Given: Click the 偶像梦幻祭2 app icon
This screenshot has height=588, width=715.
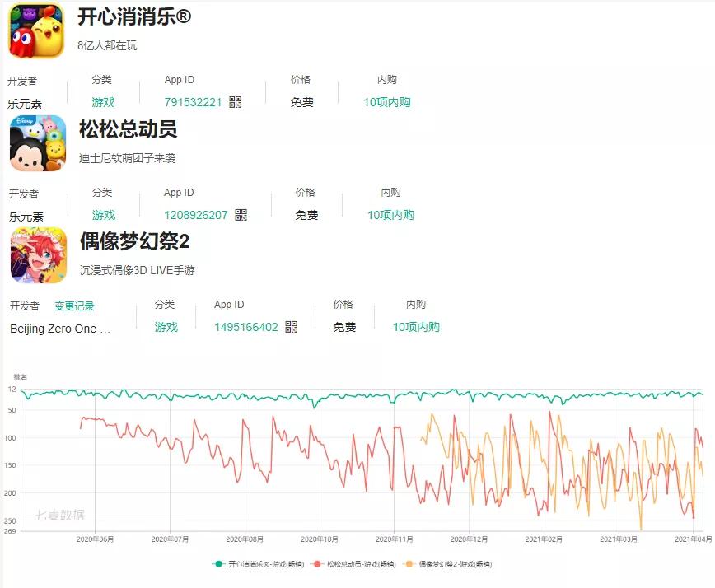Looking at the screenshot, I should tap(35, 256).
